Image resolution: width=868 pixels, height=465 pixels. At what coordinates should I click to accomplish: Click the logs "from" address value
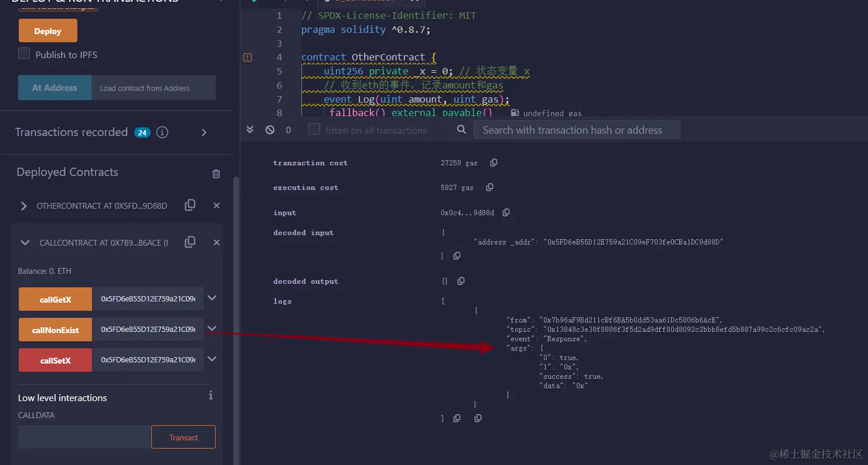pyautogui.click(x=630, y=320)
